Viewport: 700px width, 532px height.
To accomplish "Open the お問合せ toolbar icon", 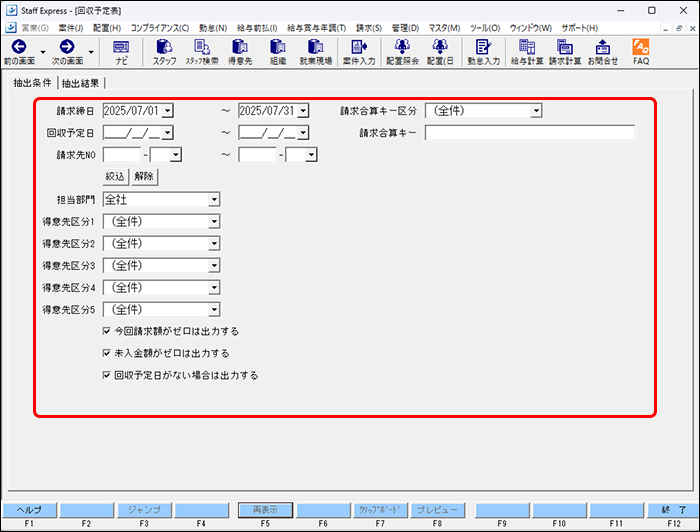I will 603,52.
